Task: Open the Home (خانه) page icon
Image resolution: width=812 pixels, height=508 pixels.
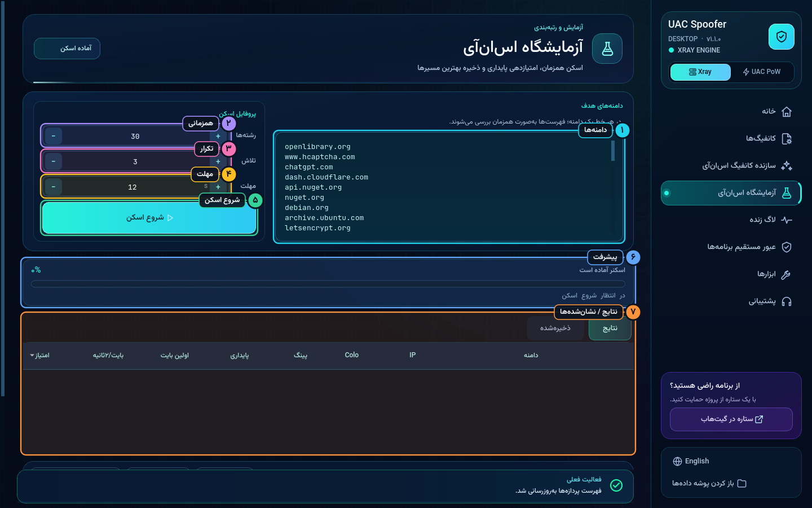Action: 787,112
